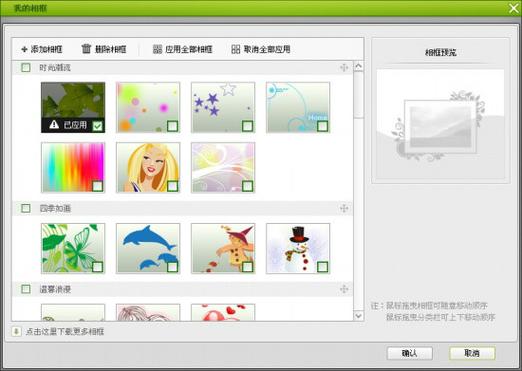Select the purple stars frame thumbnail
This screenshot has width=522, height=371.
[x=223, y=107]
